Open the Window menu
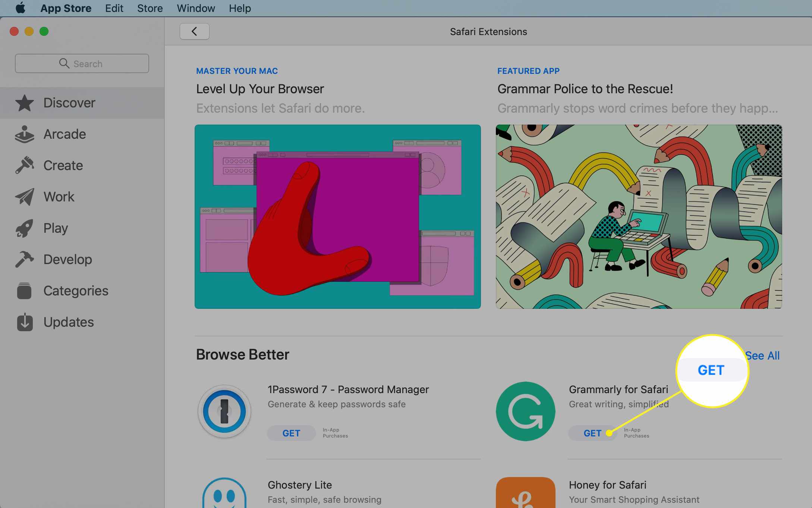Screen dimensions: 812x508 [x=196, y=8]
